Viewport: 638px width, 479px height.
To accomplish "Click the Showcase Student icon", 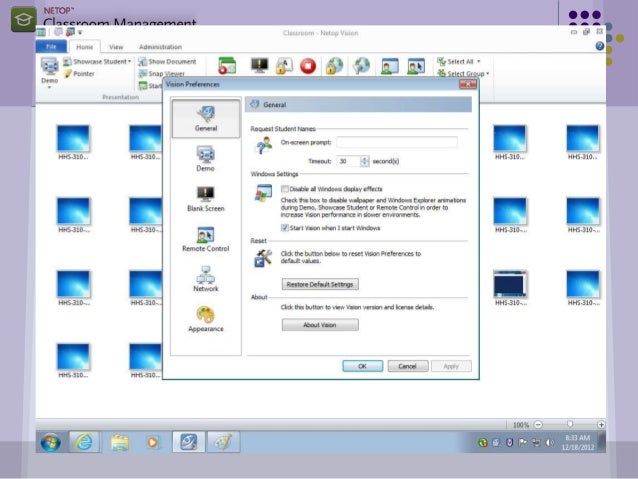I will click(x=67, y=61).
